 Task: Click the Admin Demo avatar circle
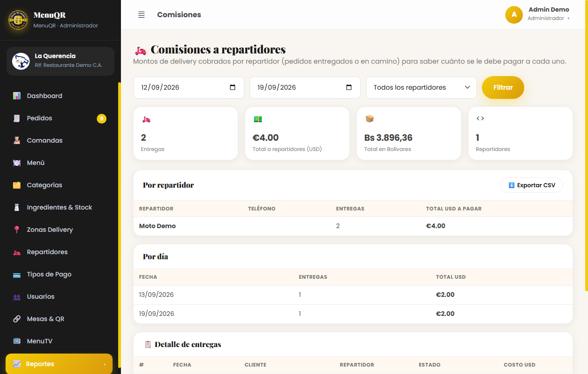coord(514,14)
